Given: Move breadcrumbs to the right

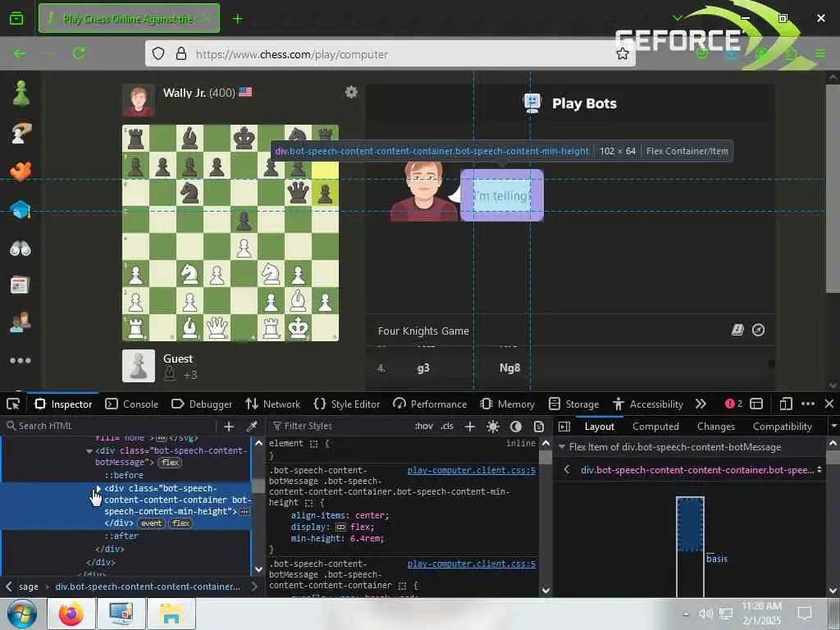Looking at the screenshot, I should tap(254, 587).
